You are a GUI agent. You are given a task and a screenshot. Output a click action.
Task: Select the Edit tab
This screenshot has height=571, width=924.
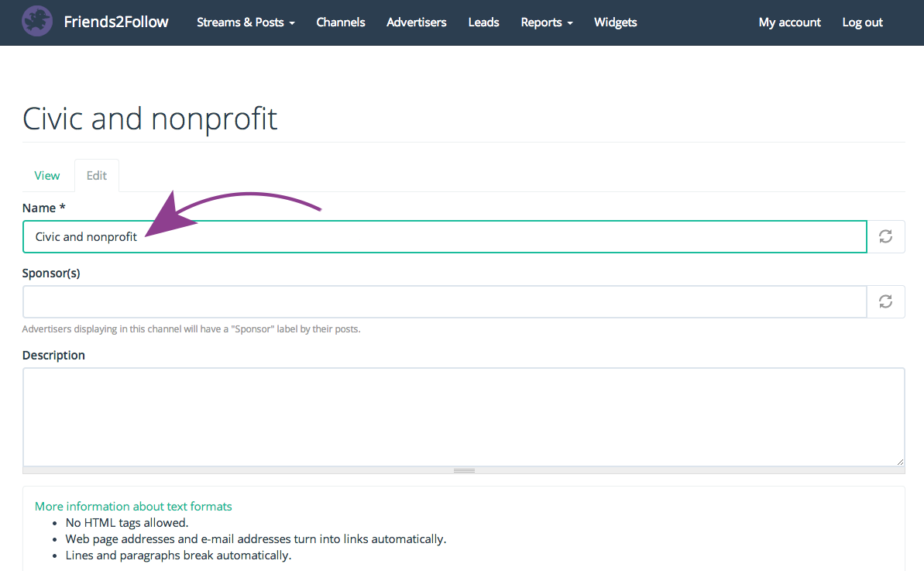coord(97,176)
